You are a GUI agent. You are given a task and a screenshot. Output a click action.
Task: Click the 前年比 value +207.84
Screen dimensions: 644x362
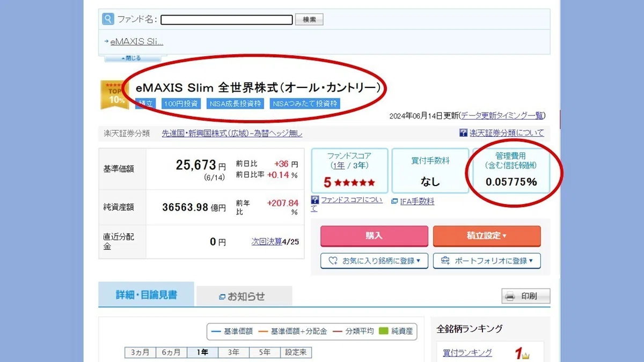[282, 203]
